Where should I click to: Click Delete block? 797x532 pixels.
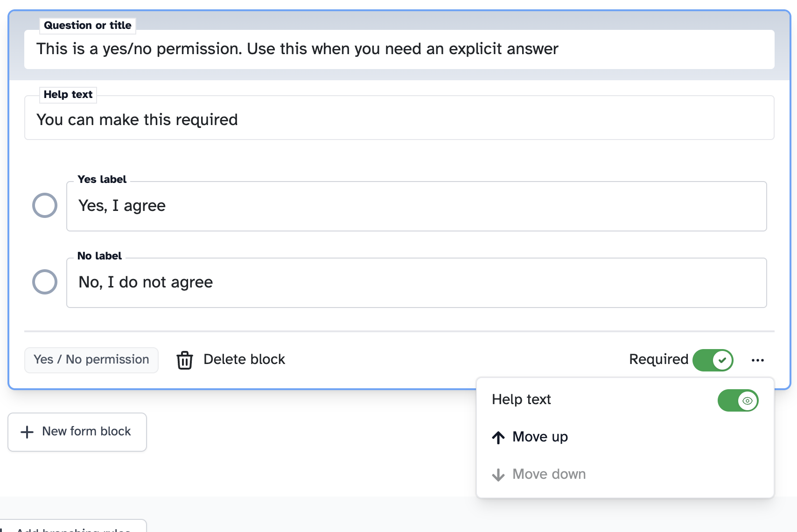tap(244, 359)
